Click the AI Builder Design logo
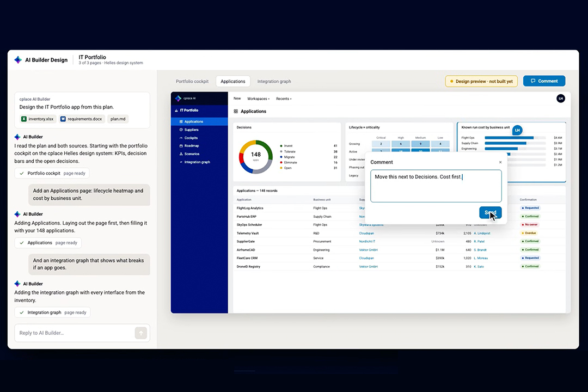This screenshot has width=588, height=392. coord(18,60)
